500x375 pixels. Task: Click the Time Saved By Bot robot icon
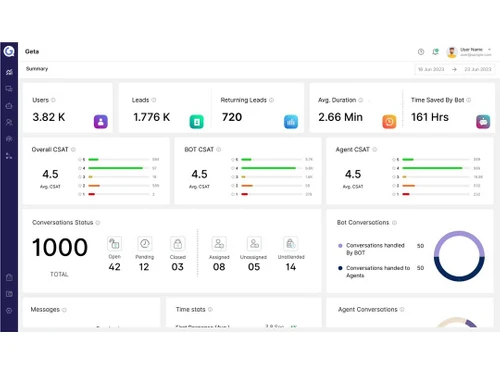tap(483, 122)
